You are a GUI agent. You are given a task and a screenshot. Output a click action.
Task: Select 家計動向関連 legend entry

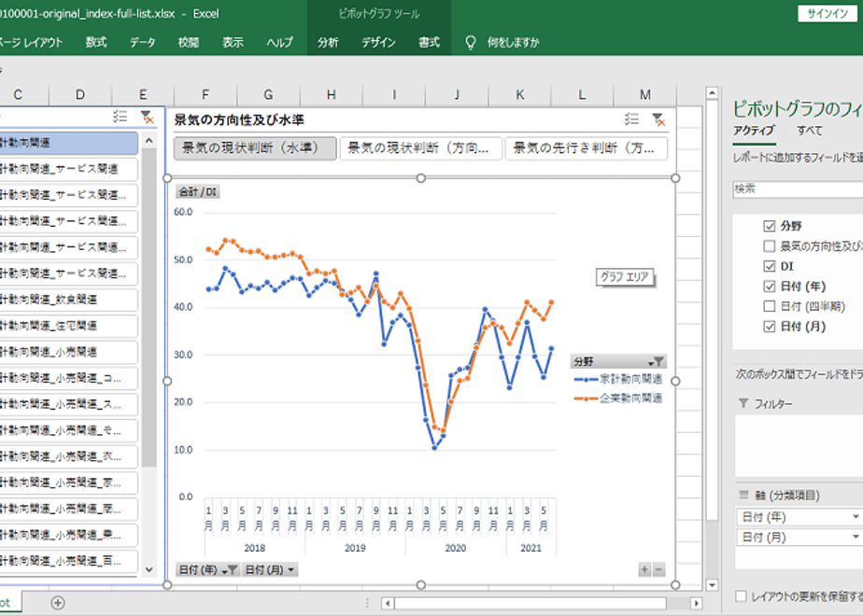[618, 380]
